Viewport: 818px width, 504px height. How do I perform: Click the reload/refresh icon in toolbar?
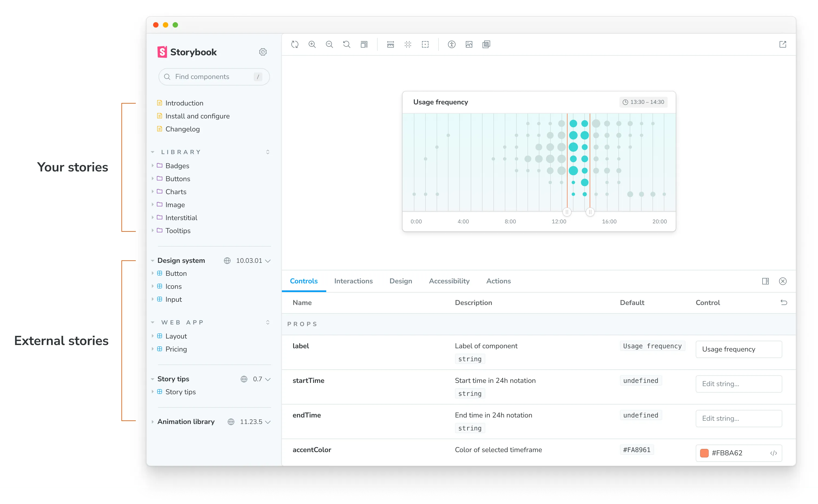[295, 44]
